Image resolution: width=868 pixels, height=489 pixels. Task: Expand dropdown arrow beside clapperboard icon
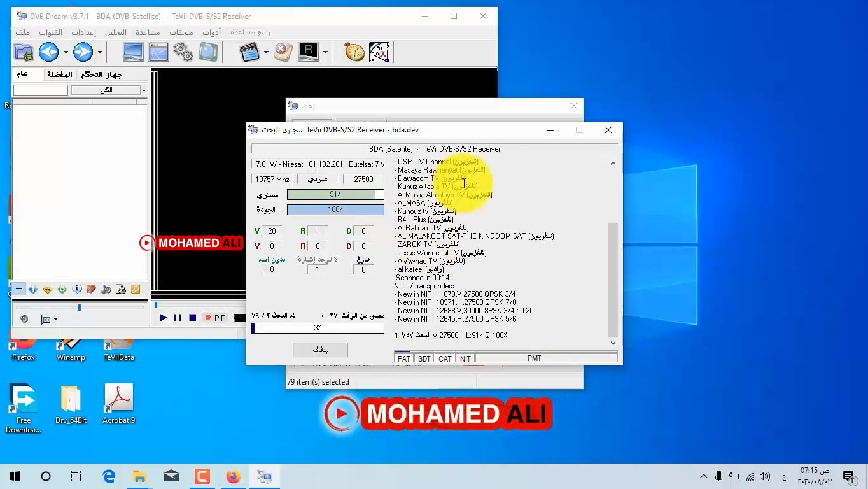[266, 52]
